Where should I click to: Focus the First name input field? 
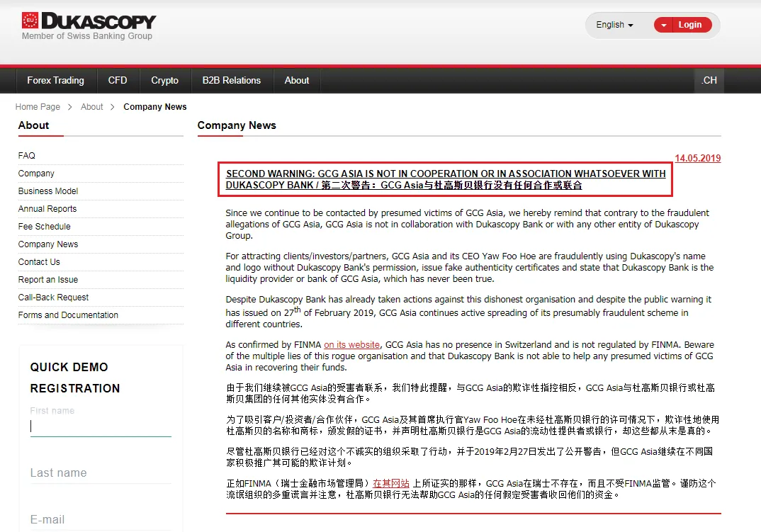click(x=101, y=426)
